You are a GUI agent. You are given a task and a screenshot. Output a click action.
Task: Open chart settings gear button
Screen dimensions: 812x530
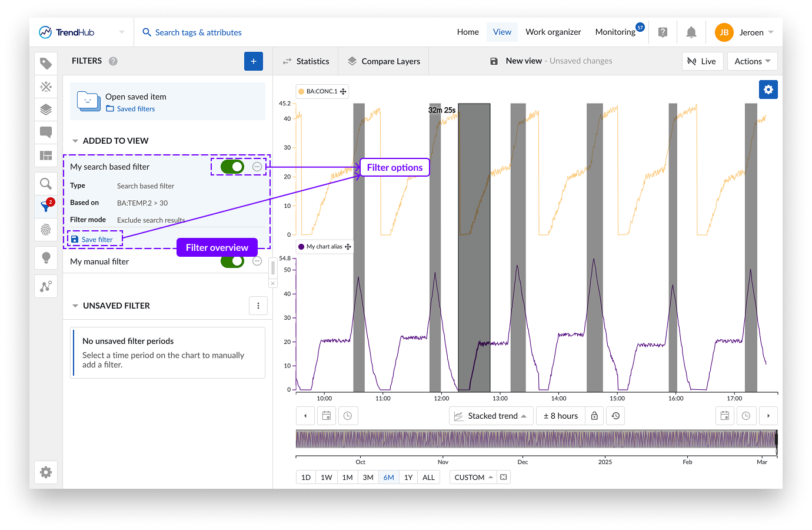coord(768,90)
